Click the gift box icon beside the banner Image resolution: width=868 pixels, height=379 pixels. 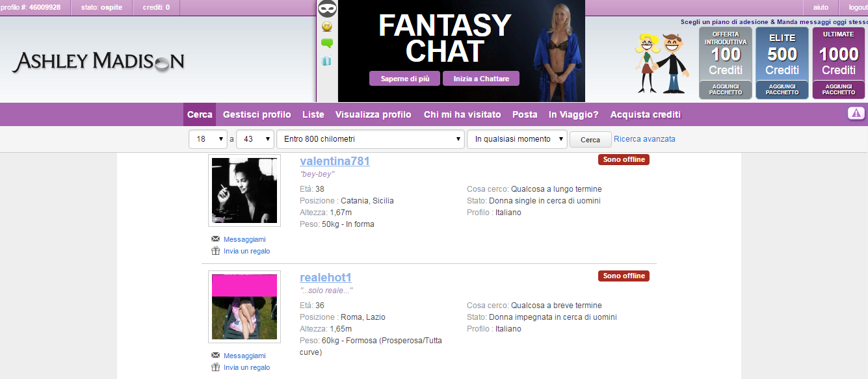326,61
